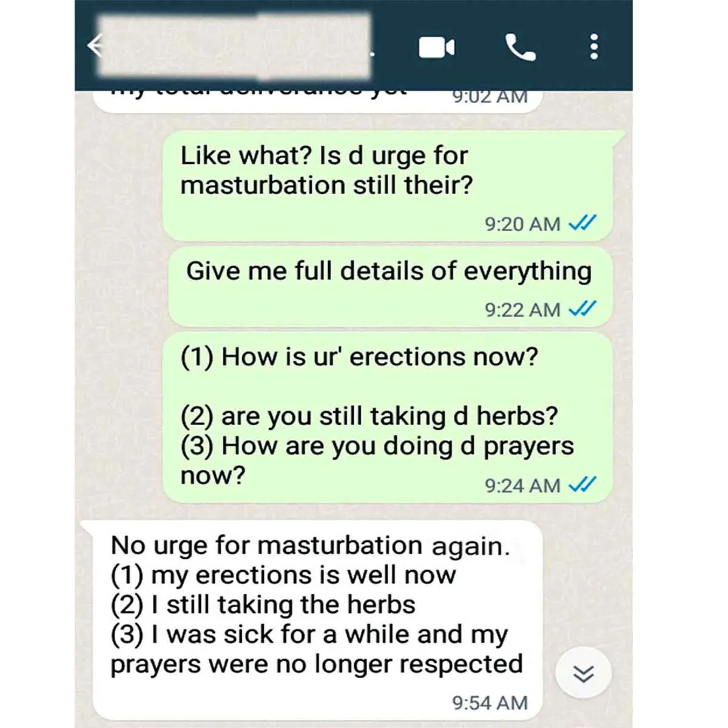Tap the blue read ticks at 9:24 AM

tap(582, 485)
